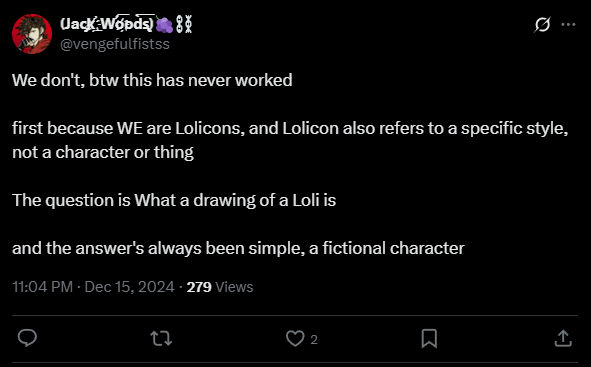Repost this tweet with the retweet icon
Screen dimensions: 591x367
click(161, 338)
